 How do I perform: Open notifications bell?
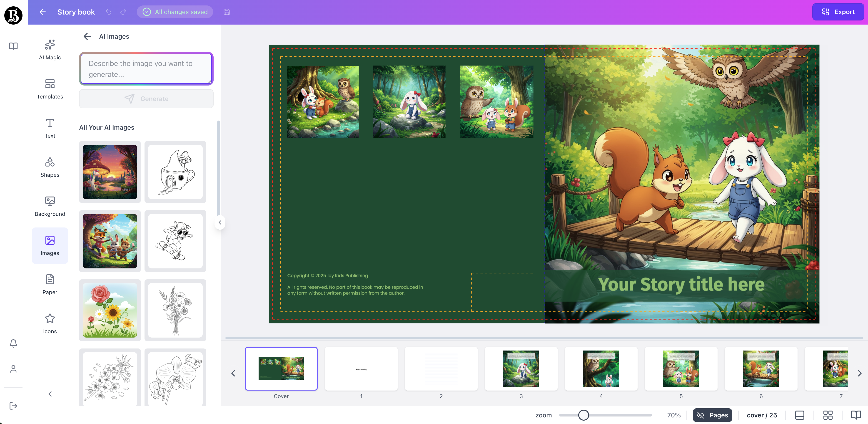coord(13,343)
